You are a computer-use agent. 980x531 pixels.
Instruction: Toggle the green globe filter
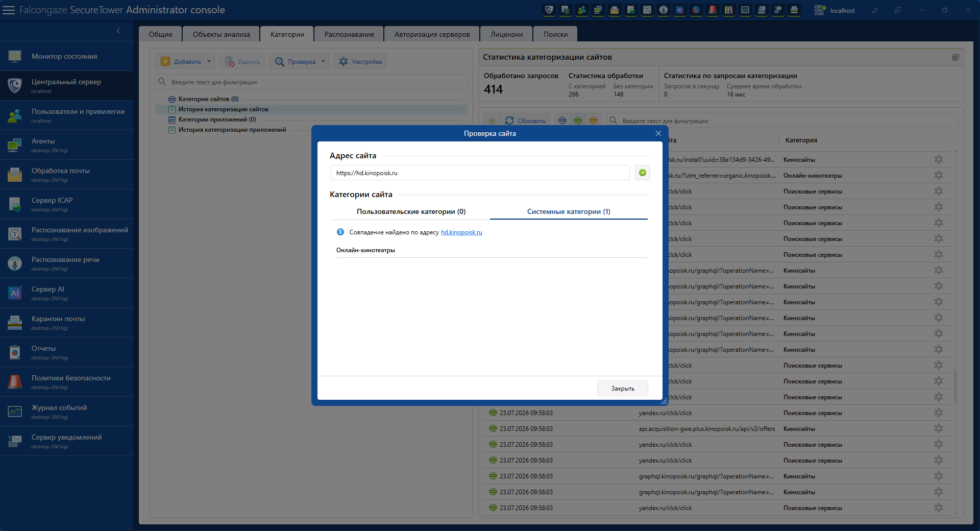(x=578, y=120)
